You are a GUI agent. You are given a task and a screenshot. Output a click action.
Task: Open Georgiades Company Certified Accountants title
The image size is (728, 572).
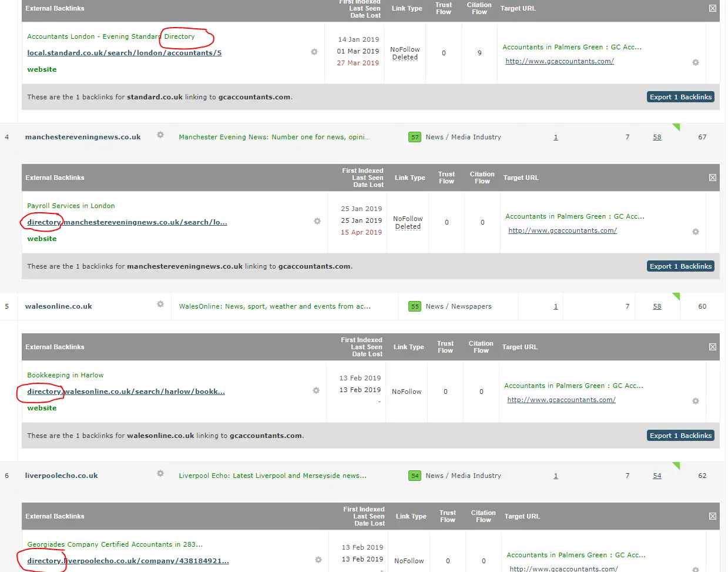point(115,544)
